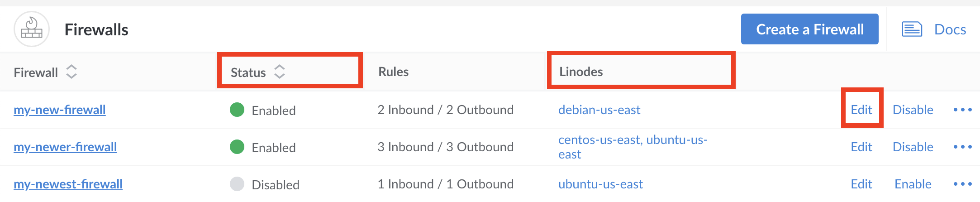The image size is (980, 202).
Task: Click the Firewalls brick wall icon
Action: pyautogui.click(x=32, y=29)
